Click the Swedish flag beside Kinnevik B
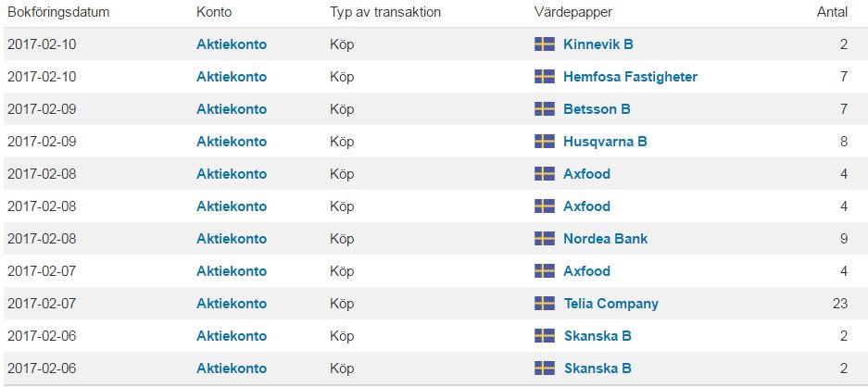 click(x=544, y=44)
